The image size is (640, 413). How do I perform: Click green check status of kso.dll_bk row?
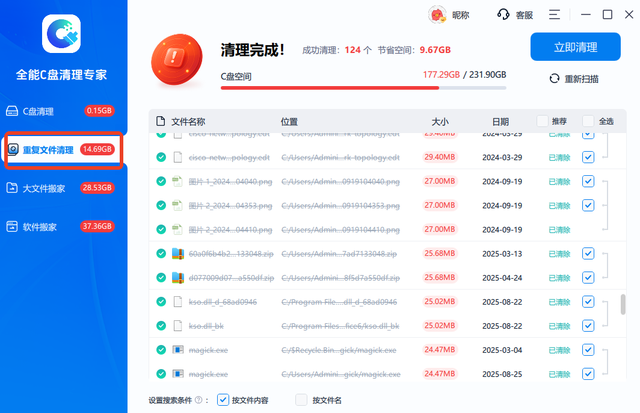pos(161,326)
